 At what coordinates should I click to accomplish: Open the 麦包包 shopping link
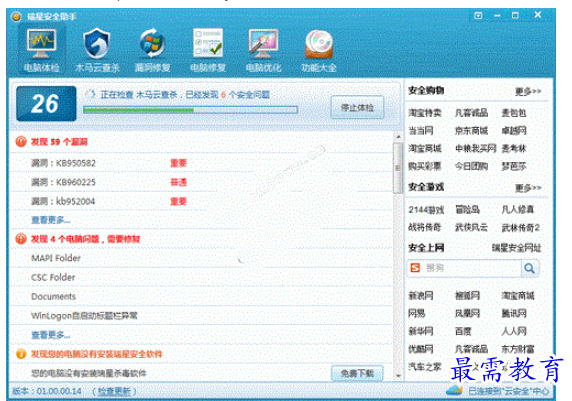coord(514,113)
